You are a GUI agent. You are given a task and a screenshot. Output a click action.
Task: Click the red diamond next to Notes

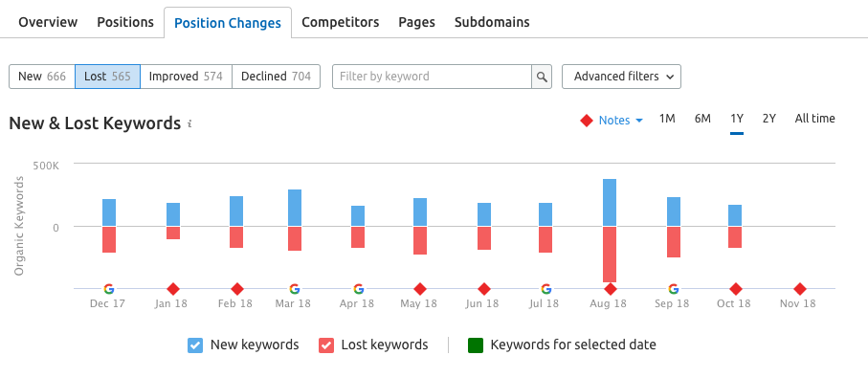(587, 120)
